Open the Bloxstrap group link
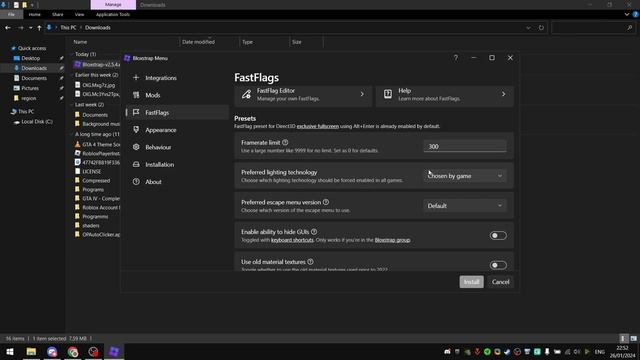This screenshot has height=360, width=640. [392, 240]
